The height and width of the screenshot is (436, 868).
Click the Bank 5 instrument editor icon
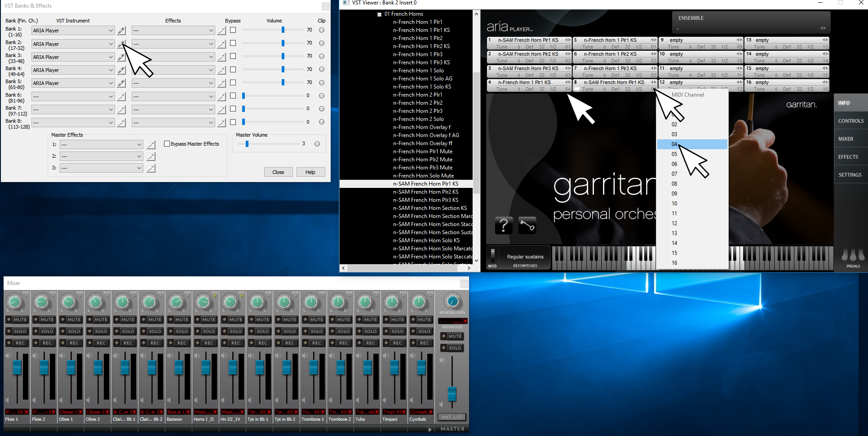(x=121, y=83)
